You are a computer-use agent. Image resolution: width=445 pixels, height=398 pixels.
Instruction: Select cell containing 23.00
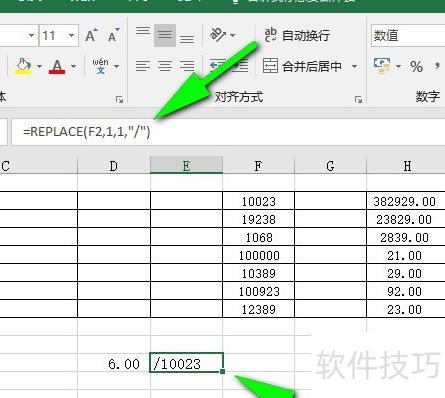tap(406, 309)
